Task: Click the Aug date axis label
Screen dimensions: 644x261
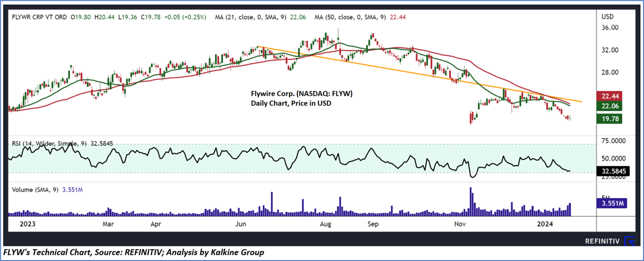Action: click(326, 224)
